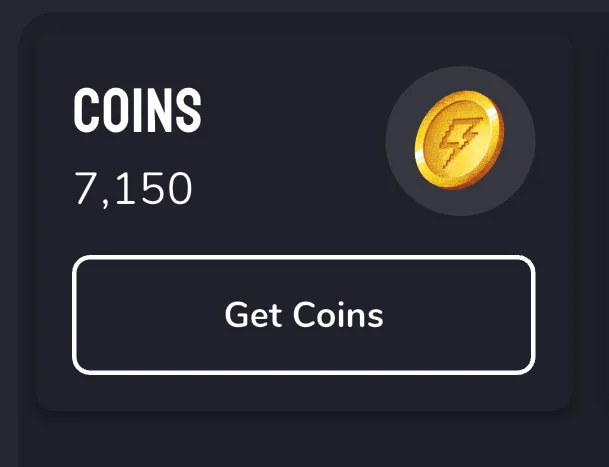Tap the comma in the 7,150 balance

pos(105,203)
